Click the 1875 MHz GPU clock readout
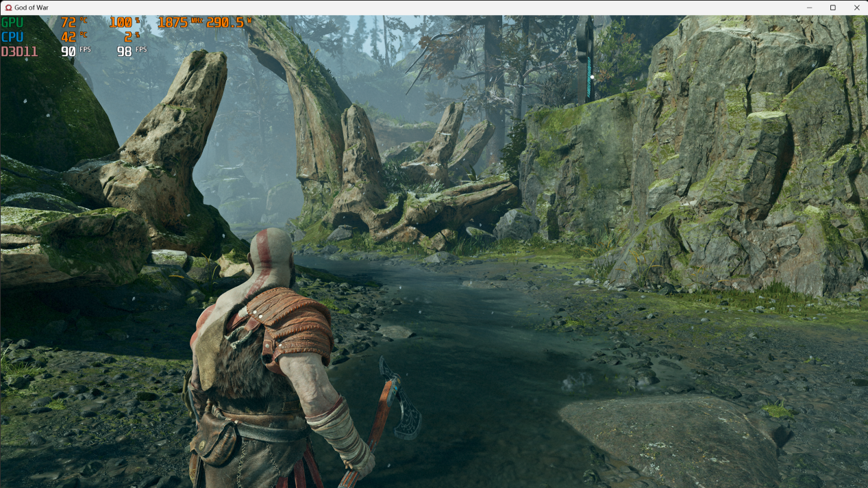This screenshot has width=868, height=488. pyautogui.click(x=173, y=22)
